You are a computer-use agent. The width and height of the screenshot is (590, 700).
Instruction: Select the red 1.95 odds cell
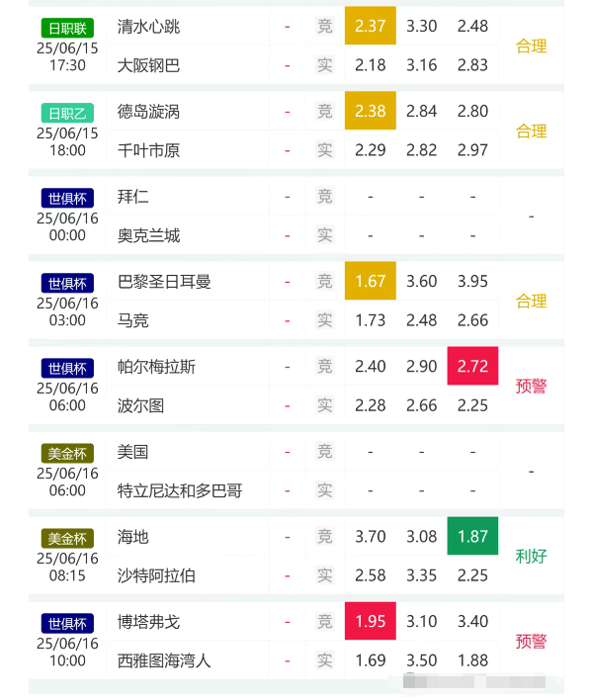(371, 621)
